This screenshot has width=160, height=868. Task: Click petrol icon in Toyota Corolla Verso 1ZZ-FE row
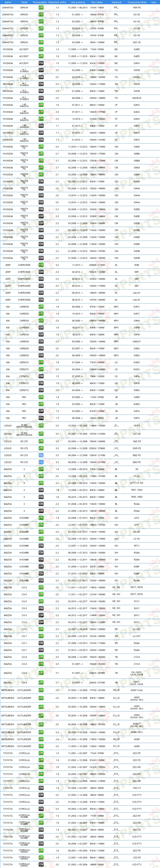41,858
